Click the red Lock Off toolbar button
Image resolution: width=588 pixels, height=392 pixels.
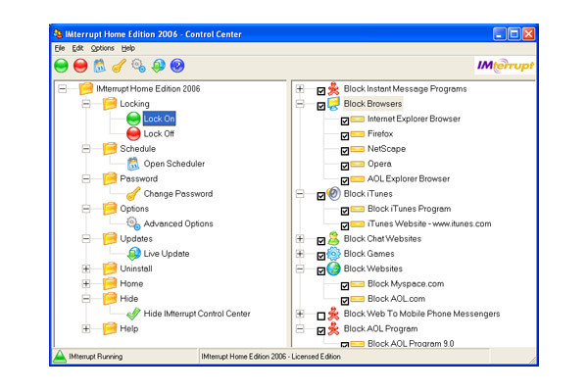click(x=80, y=66)
